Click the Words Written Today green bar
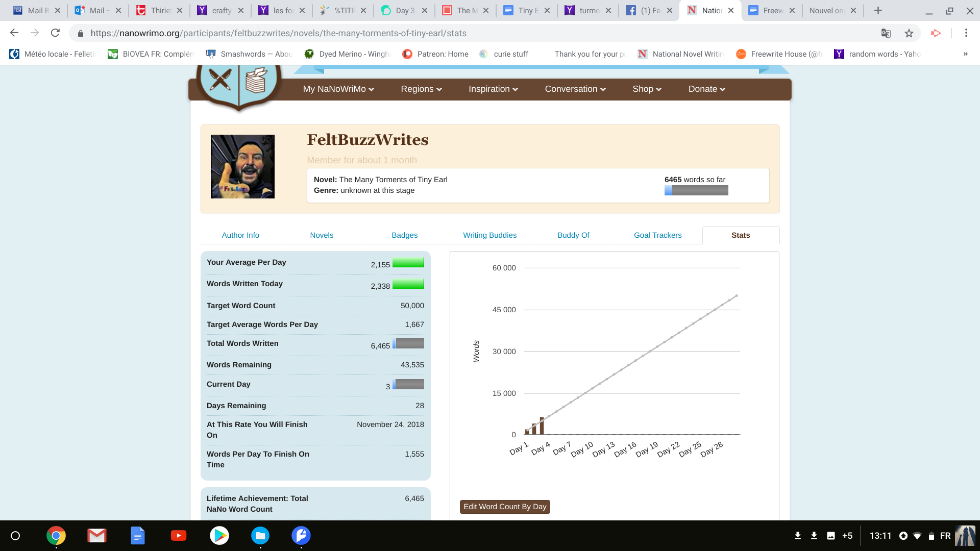 point(408,284)
